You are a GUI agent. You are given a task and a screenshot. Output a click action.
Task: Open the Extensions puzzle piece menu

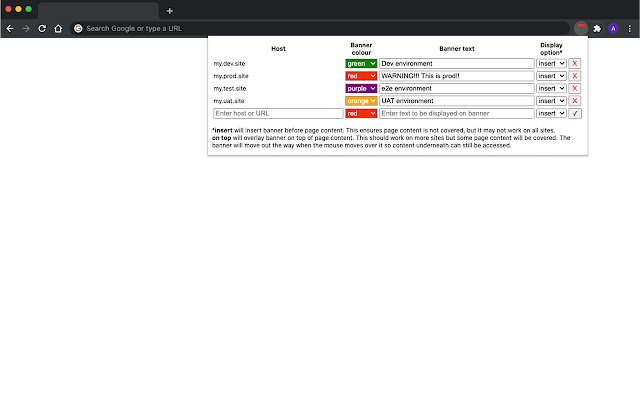pyautogui.click(x=597, y=29)
